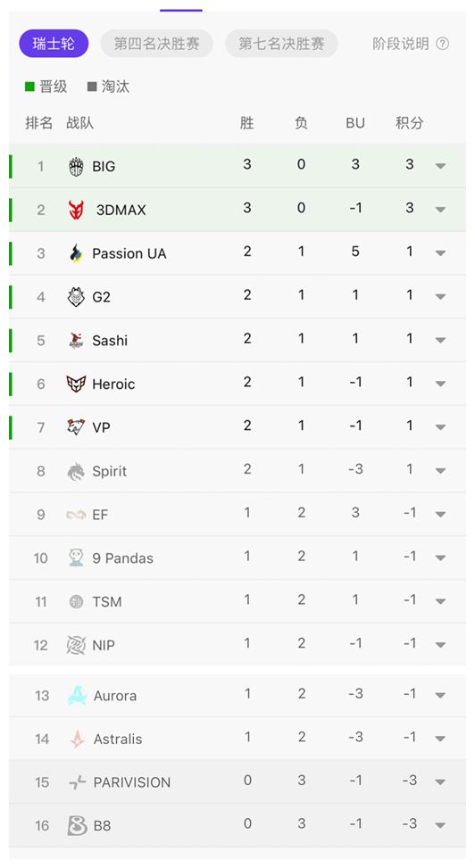Viewport: 475px width, 868px height.
Task: Click the VP team logo icon
Action: pos(76,426)
